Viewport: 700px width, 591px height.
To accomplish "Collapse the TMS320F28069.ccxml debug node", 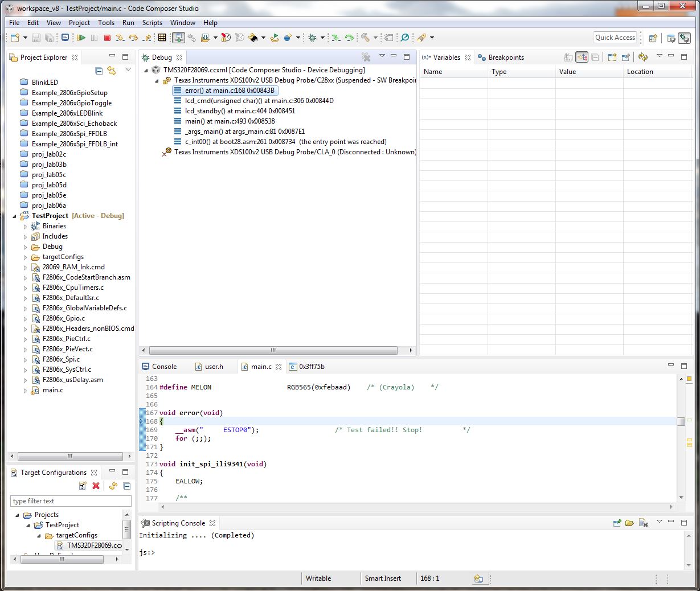I will (146, 70).
